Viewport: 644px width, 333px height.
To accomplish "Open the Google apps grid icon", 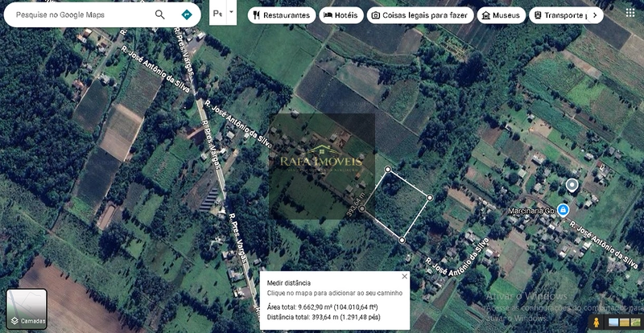I will point(630,12).
